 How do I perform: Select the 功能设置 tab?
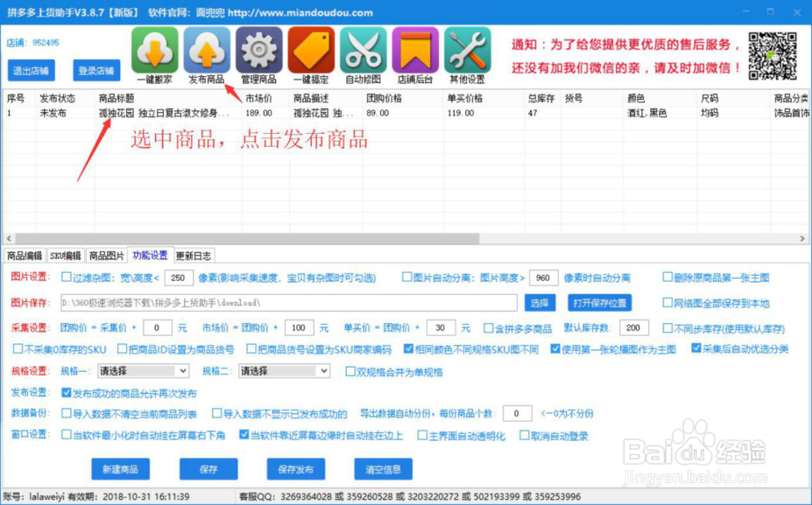pos(150,256)
